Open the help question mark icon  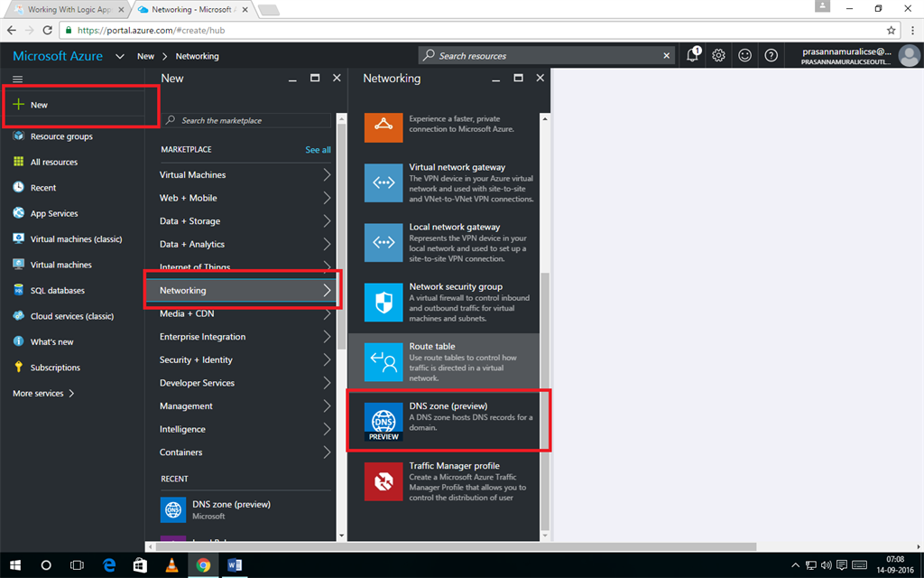tap(771, 55)
